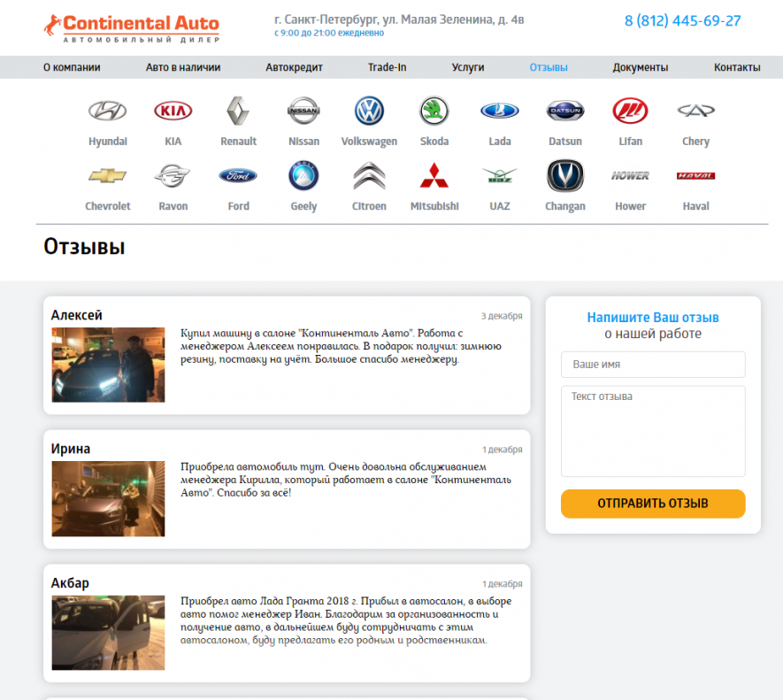
Task: Click into the Текст отзыва textarea
Action: [x=653, y=431]
